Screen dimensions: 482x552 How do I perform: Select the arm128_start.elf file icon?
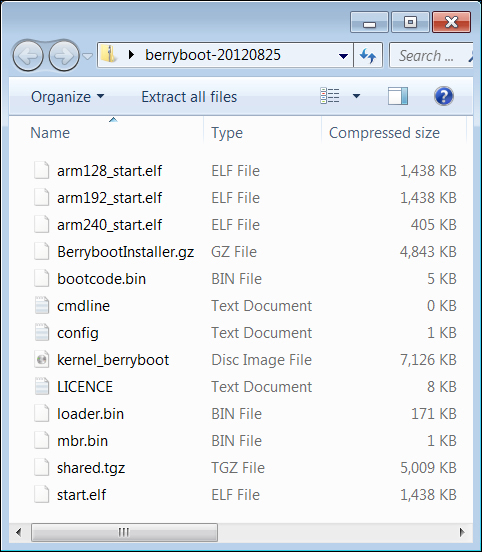coord(42,171)
